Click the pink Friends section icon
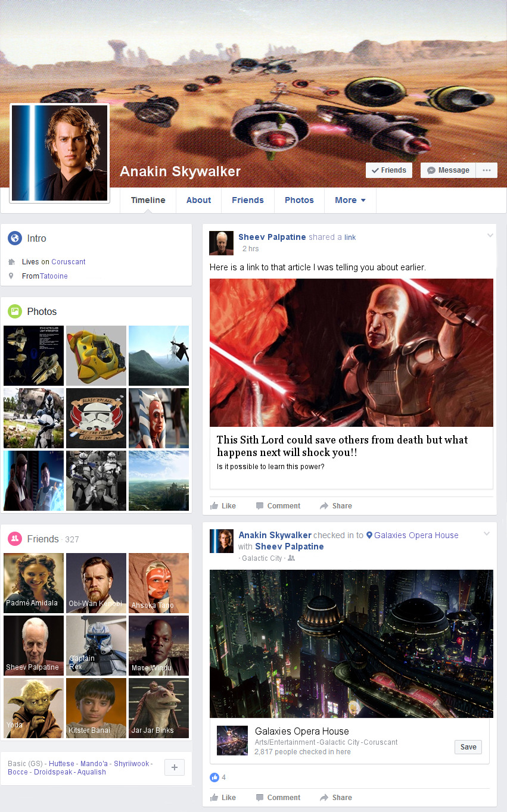Image resolution: width=507 pixels, height=812 pixels. [15, 539]
